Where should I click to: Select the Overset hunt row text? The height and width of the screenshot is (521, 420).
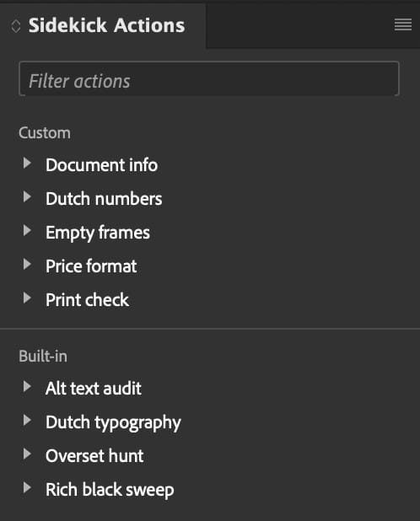pyautogui.click(x=94, y=456)
